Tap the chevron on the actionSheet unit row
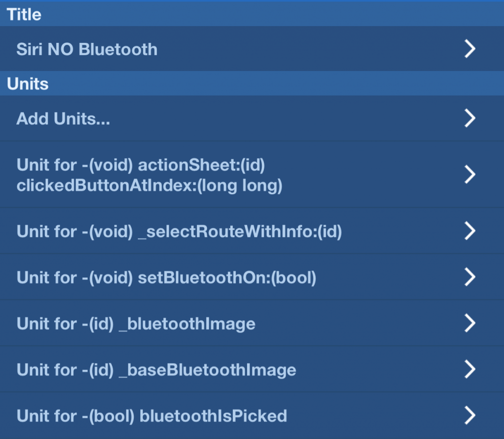 coord(470,174)
